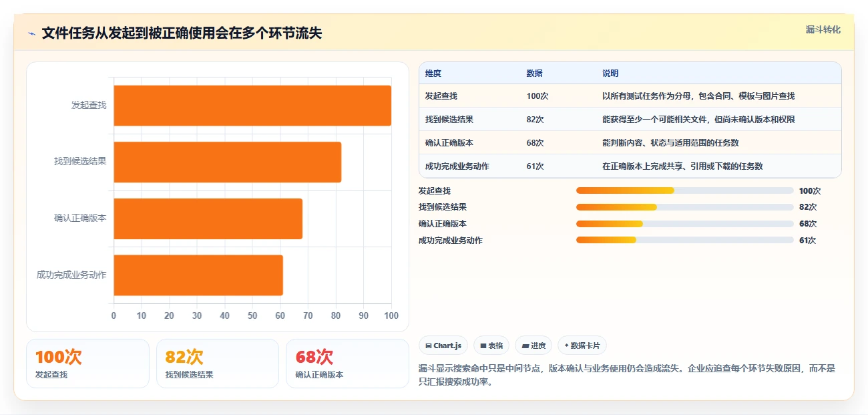868x415 pixels.
Task: Click the 68次 value after the progress bar
Action: pyautogui.click(x=808, y=224)
